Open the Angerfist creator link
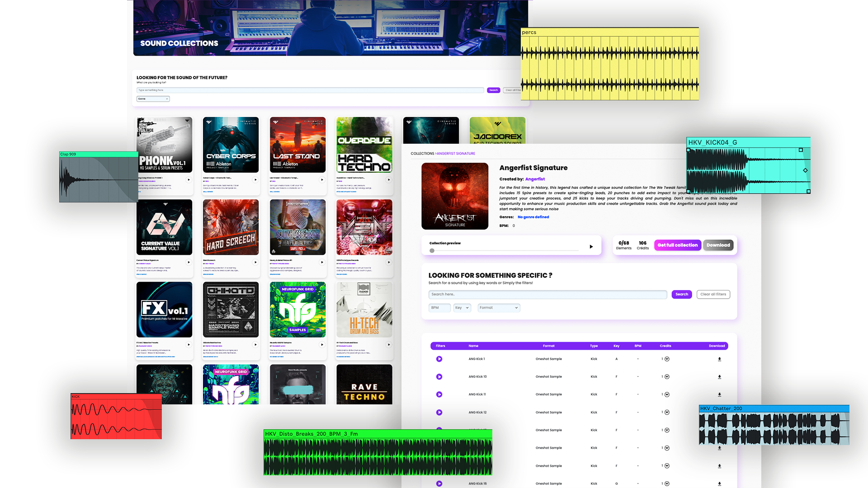868x488 pixels. pos(535,179)
